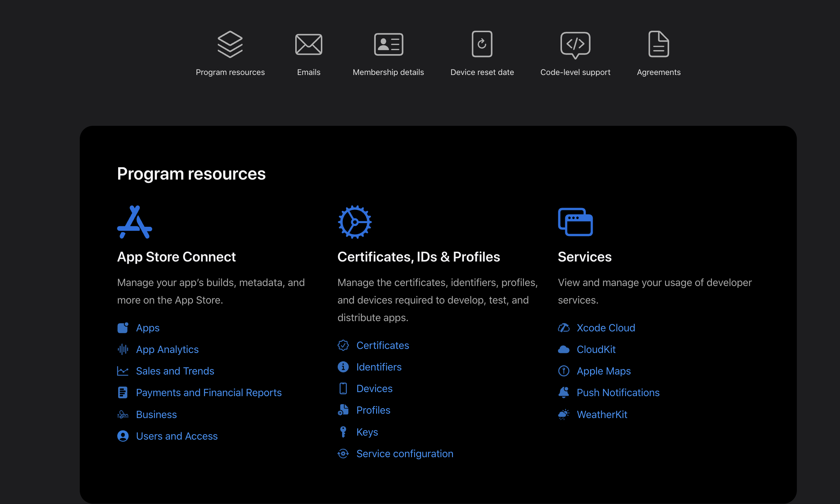Click the Program resources section title
This screenshot has height=504, width=840.
coord(191,174)
